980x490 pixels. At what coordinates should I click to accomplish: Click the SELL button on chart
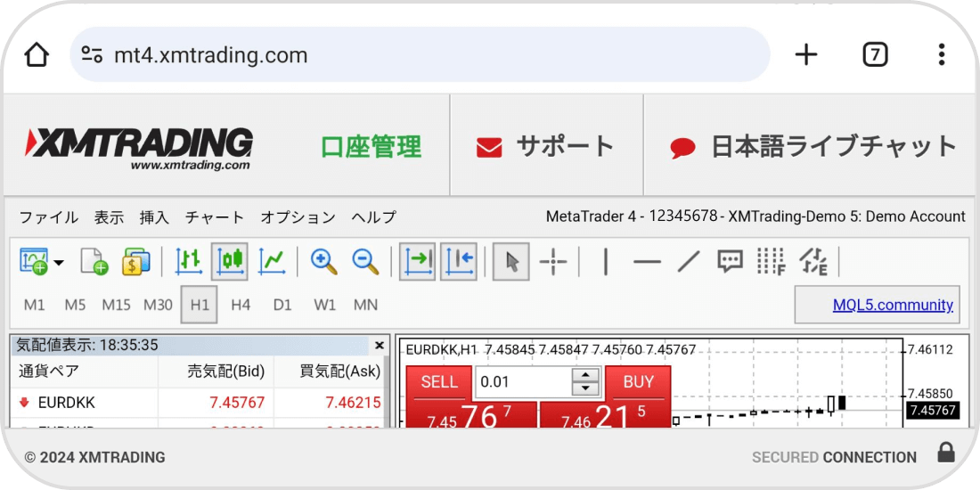click(x=438, y=382)
